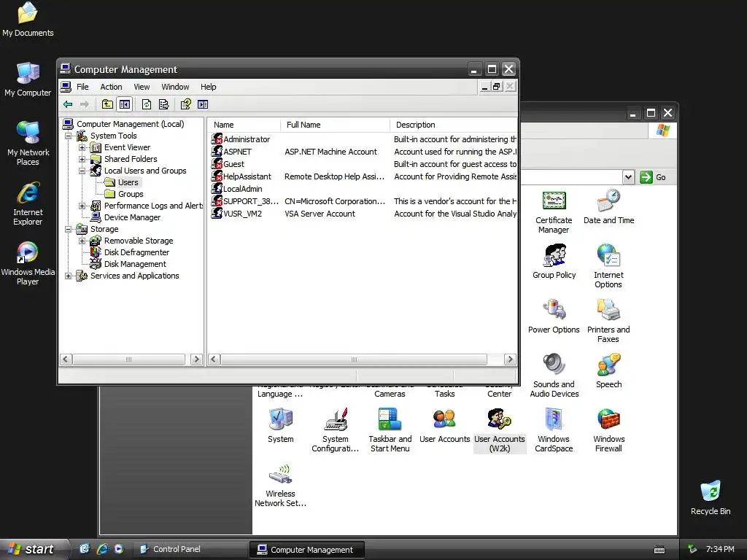Select the Administrator user account
The height and width of the screenshot is (560, 747).
click(241, 139)
